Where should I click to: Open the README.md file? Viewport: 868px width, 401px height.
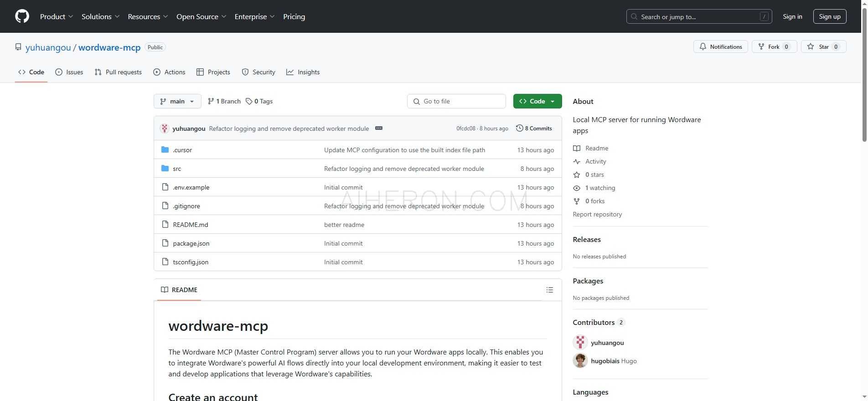click(191, 225)
